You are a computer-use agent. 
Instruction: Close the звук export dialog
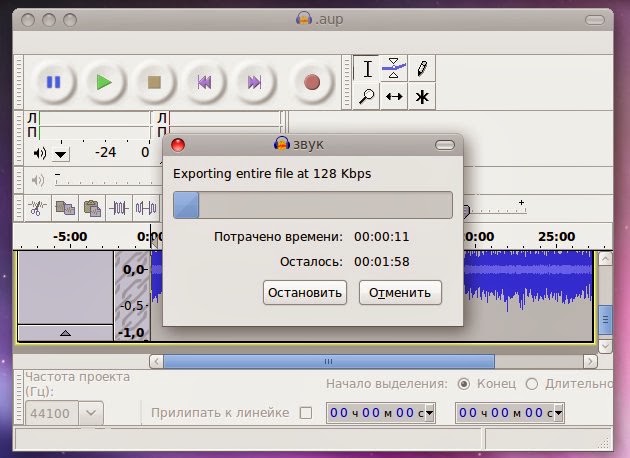pyautogui.click(x=178, y=145)
